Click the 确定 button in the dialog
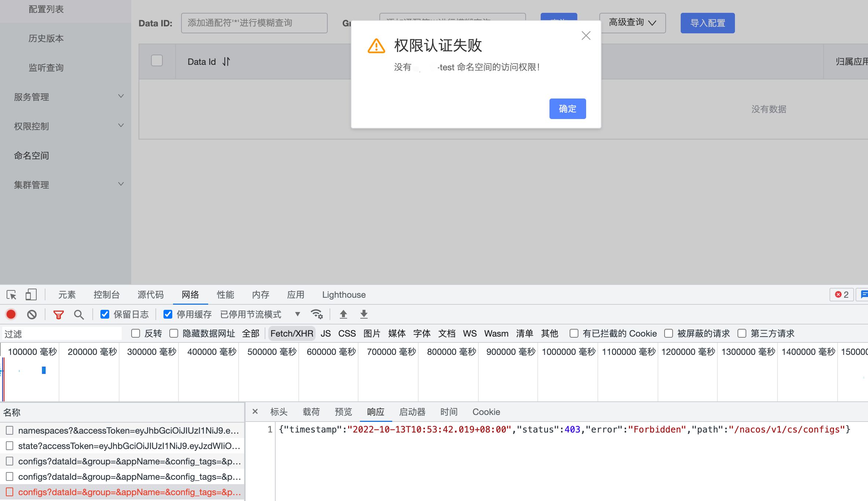The image size is (868, 501). [x=567, y=109]
